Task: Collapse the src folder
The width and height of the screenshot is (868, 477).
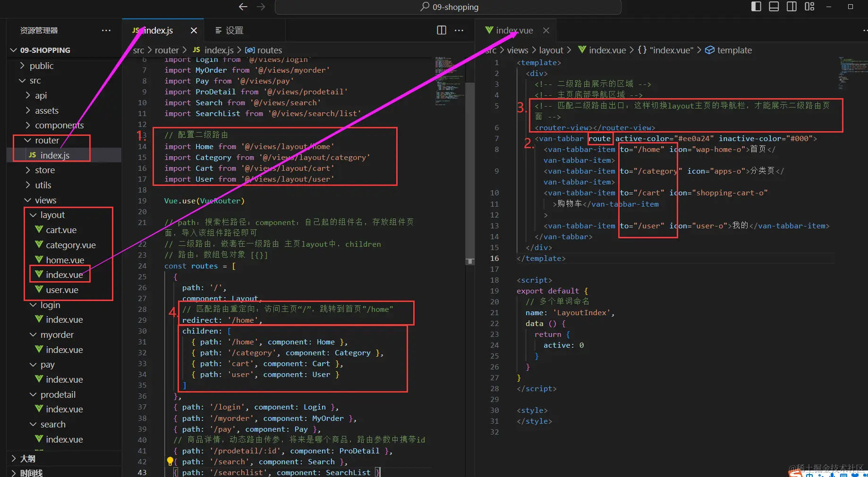Action: coord(35,81)
